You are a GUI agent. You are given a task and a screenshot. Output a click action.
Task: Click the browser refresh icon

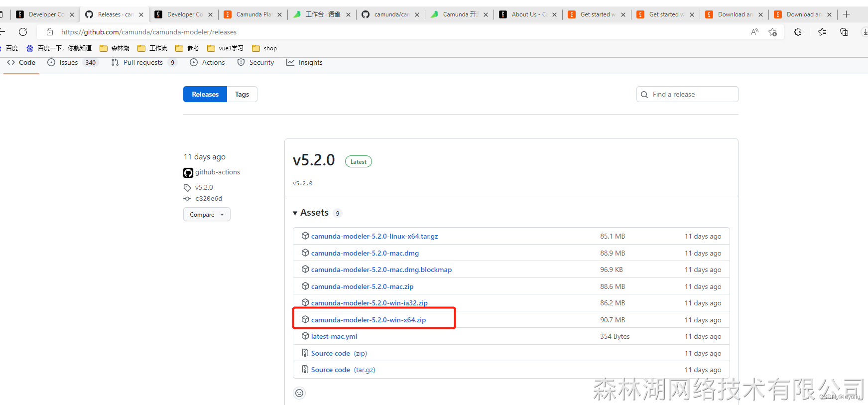tap(23, 32)
